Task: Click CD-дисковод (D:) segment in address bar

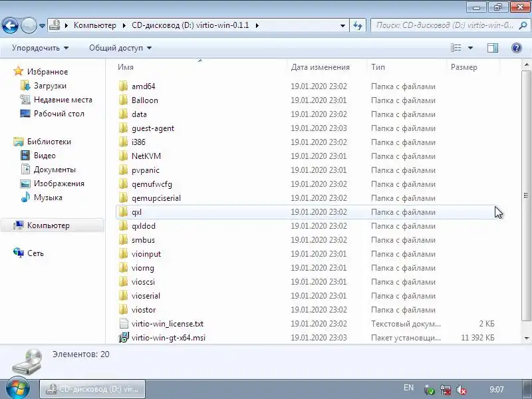Action: (190, 25)
